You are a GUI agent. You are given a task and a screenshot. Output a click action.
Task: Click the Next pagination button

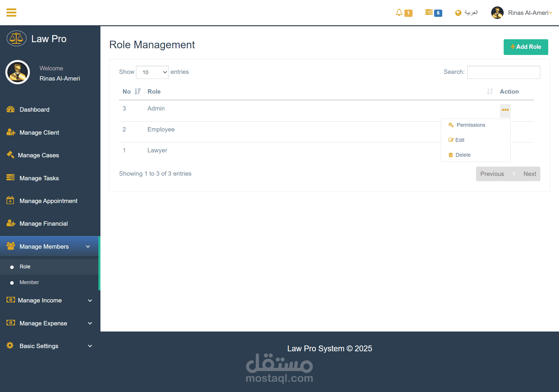coord(530,174)
